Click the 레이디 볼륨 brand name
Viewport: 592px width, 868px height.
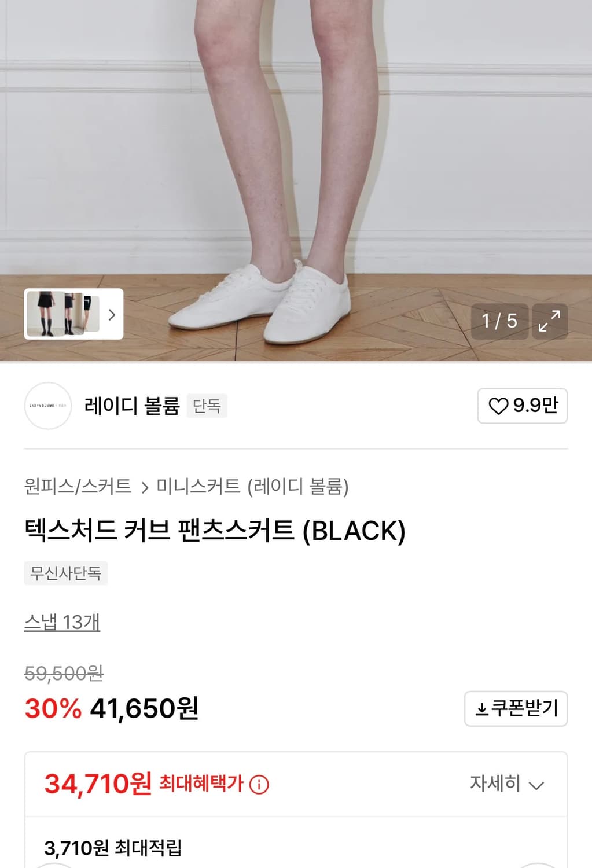click(132, 406)
